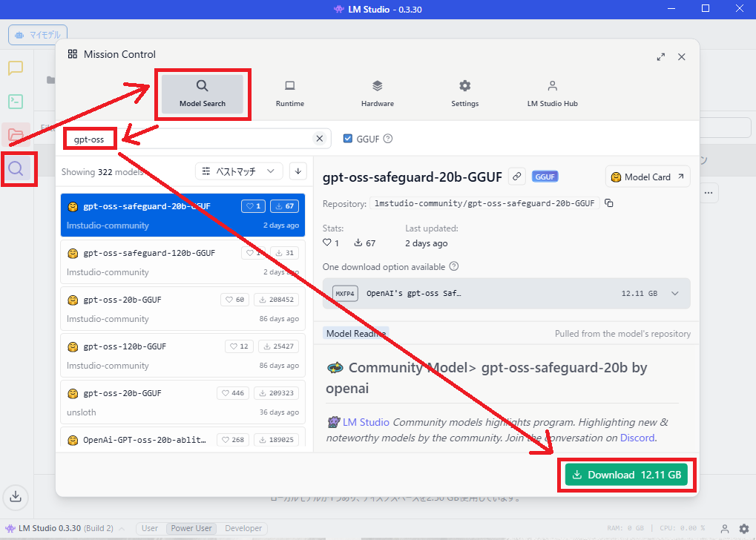756x540 pixels.
Task: Toggle sort direction arrow button
Action: 298,171
